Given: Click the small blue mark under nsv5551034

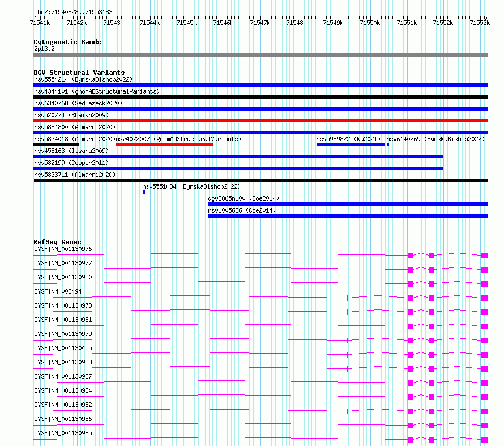Looking at the screenshot, I should pyautogui.click(x=144, y=192).
